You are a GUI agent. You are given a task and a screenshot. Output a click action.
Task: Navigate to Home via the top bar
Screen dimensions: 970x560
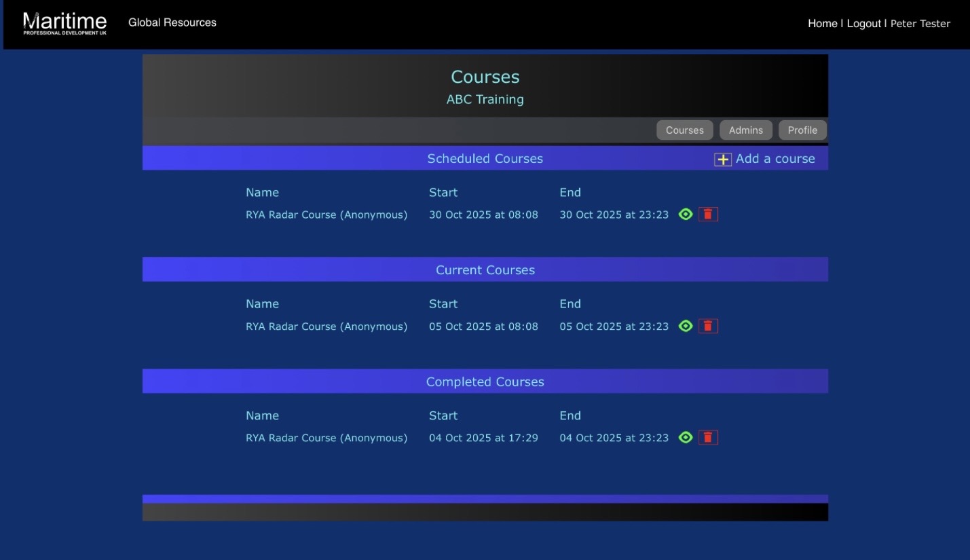tap(822, 23)
